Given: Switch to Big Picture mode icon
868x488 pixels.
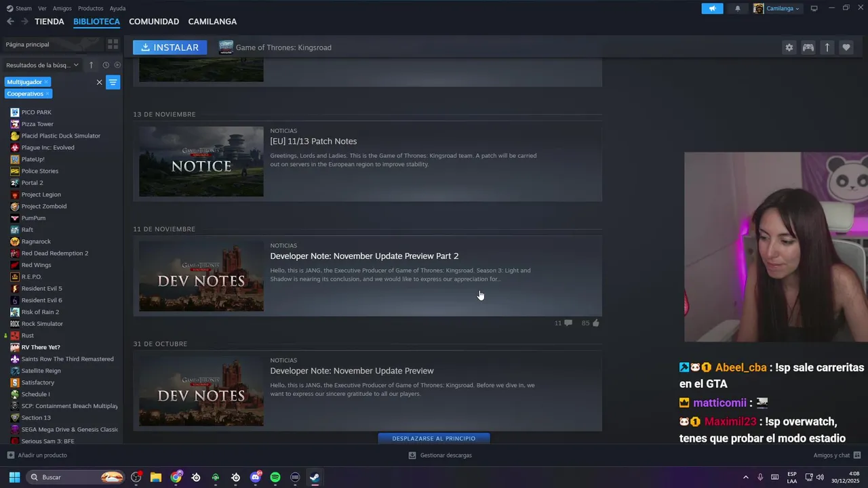Looking at the screenshot, I should click(814, 8).
